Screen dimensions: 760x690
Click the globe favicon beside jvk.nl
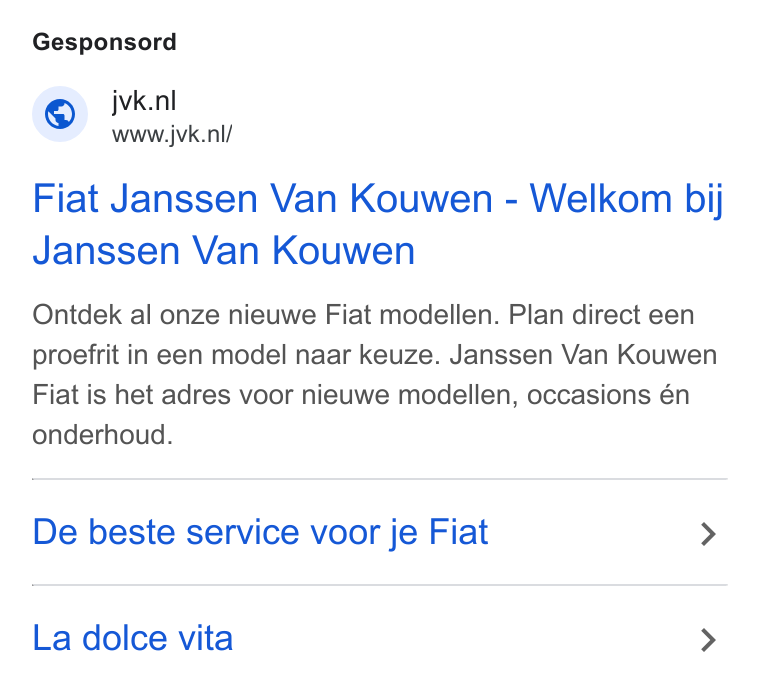click(60, 114)
